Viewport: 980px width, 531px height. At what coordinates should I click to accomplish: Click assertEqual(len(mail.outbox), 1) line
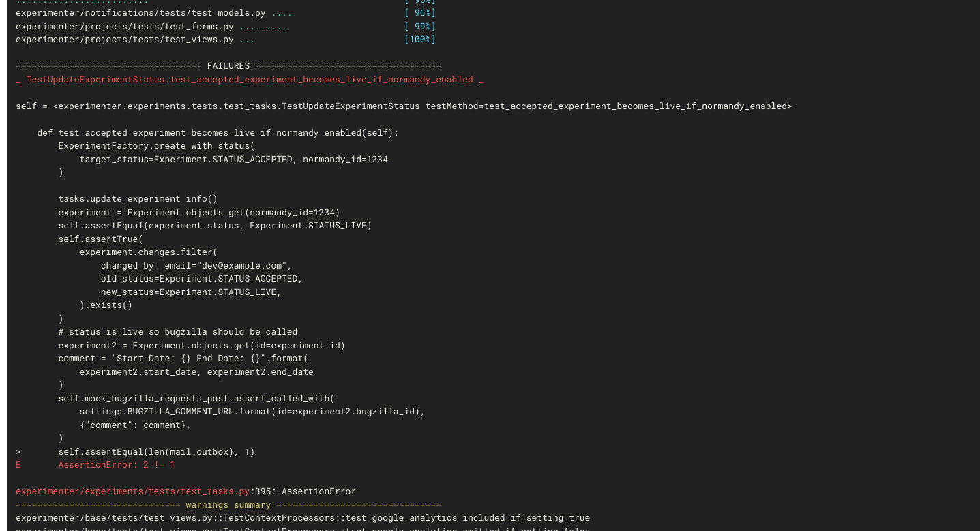[156, 452]
